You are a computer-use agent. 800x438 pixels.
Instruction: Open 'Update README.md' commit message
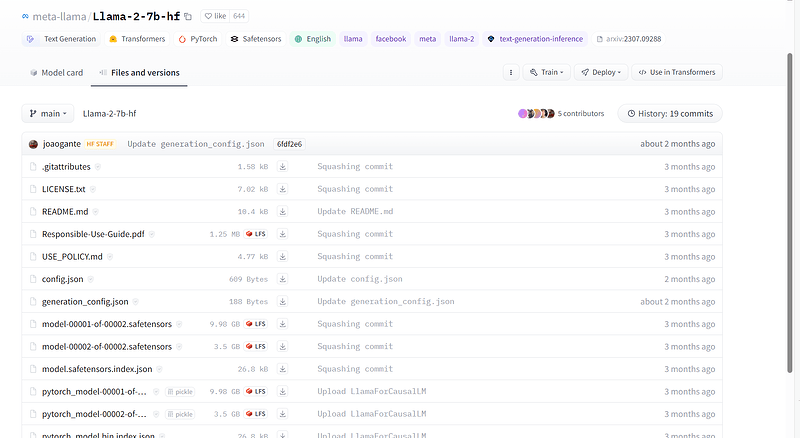[x=355, y=211]
